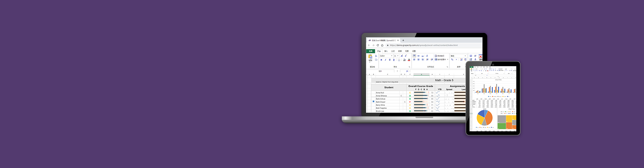The height and width of the screenshot is (168, 644).
Task: Select Middle Align icon
Action: point(418,56)
